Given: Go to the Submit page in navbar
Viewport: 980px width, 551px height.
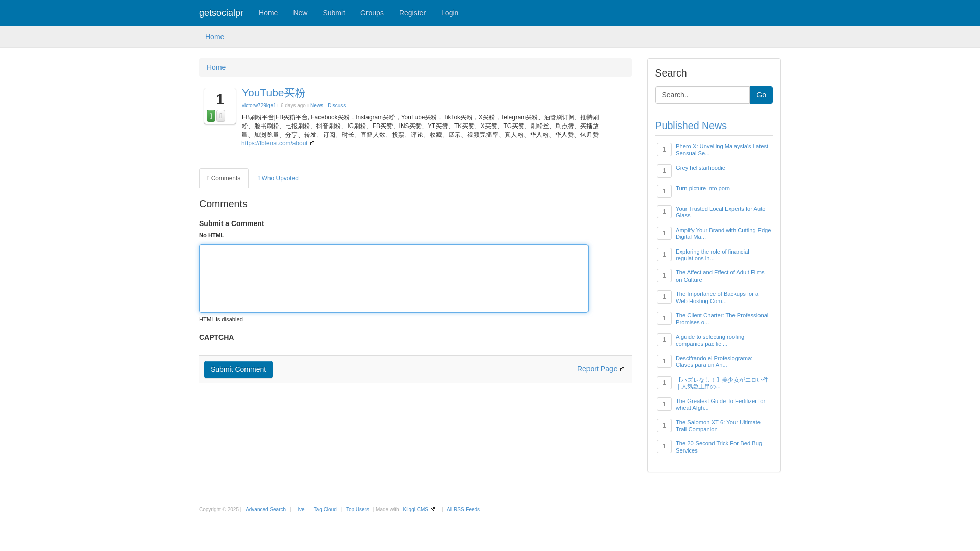Looking at the screenshot, I should click(333, 13).
